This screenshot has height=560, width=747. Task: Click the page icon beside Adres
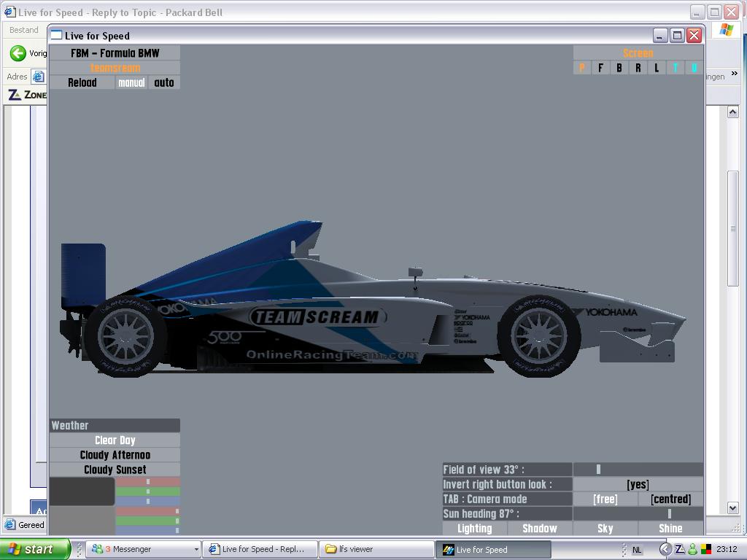pyautogui.click(x=38, y=76)
